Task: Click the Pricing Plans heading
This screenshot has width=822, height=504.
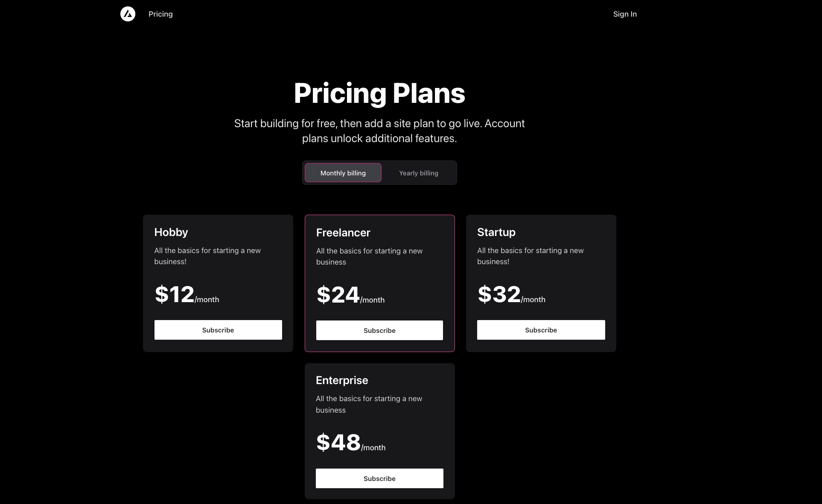Action: click(379, 93)
